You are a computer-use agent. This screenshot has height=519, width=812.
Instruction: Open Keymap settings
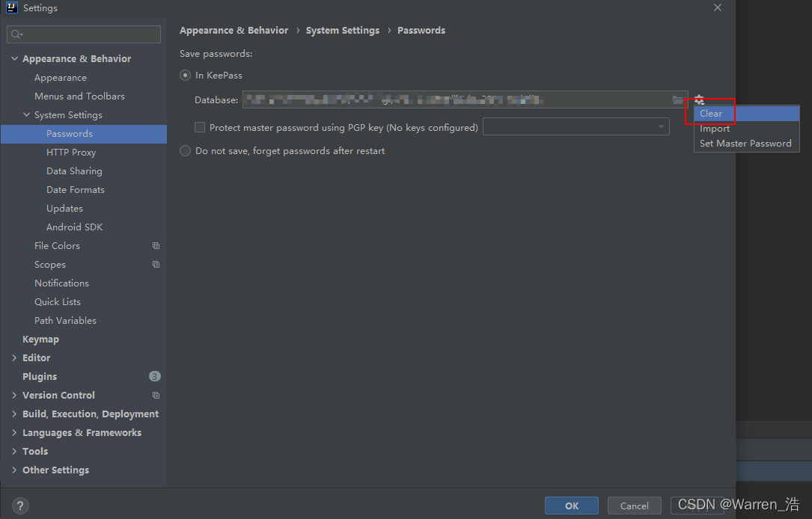(x=41, y=339)
